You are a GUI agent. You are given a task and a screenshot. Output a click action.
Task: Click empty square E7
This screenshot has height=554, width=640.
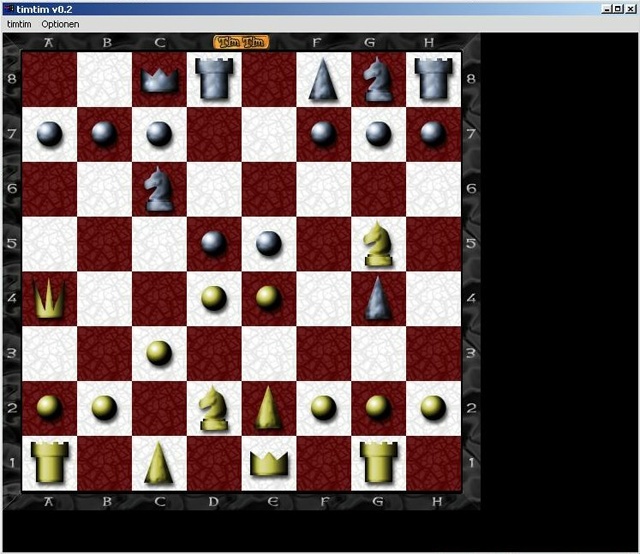269,134
